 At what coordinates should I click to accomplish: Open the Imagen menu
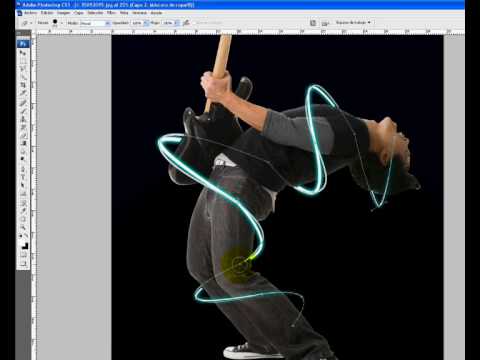tap(63, 13)
